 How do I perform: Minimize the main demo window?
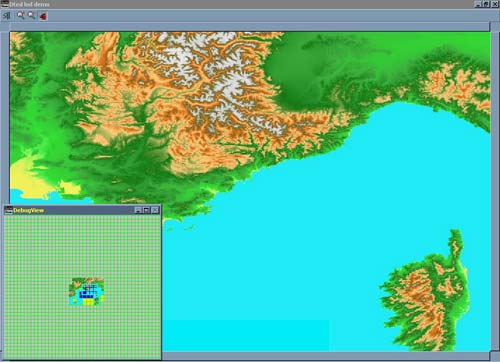(478, 4)
